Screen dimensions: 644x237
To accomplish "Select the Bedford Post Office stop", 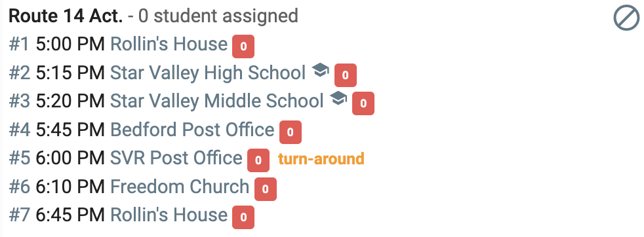I will coord(192,130).
